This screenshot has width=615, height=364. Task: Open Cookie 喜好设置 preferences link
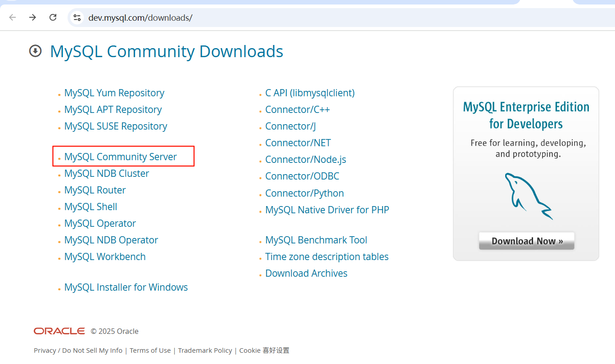(x=264, y=350)
